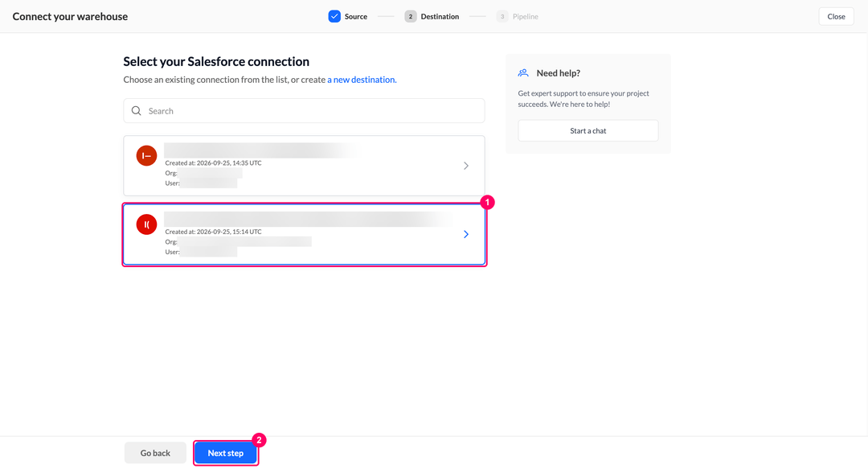Click the 'Need help?' heading
The height and width of the screenshot is (469, 868).
[558, 73]
